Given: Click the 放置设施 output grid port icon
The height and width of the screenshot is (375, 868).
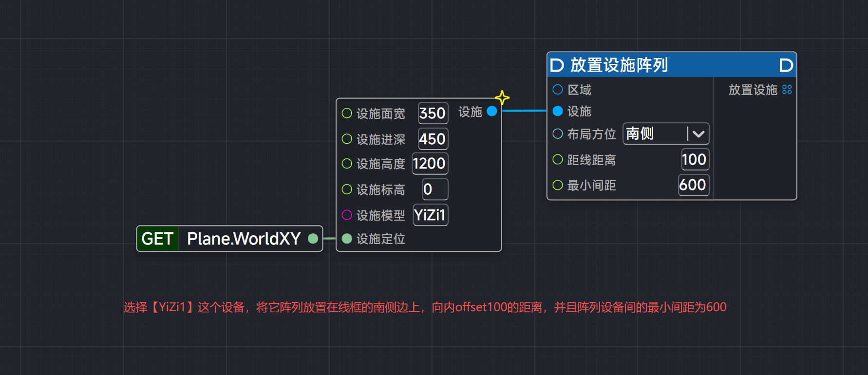Looking at the screenshot, I should click(x=787, y=90).
